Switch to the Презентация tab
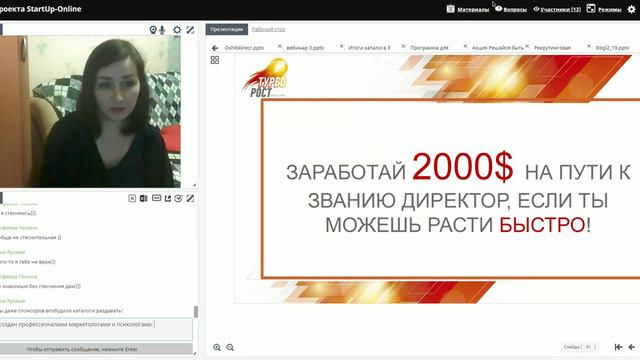 coord(227,29)
